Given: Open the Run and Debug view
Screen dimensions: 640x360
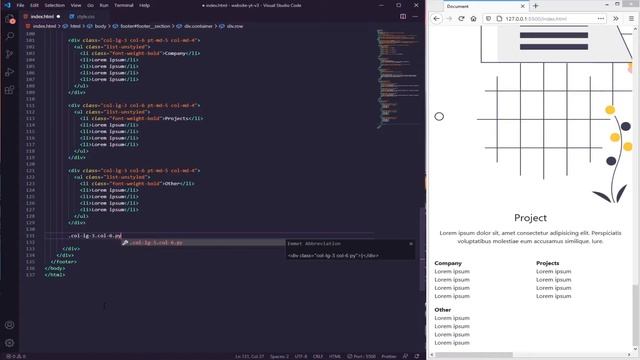Looking at the screenshot, I should [x=9, y=72].
